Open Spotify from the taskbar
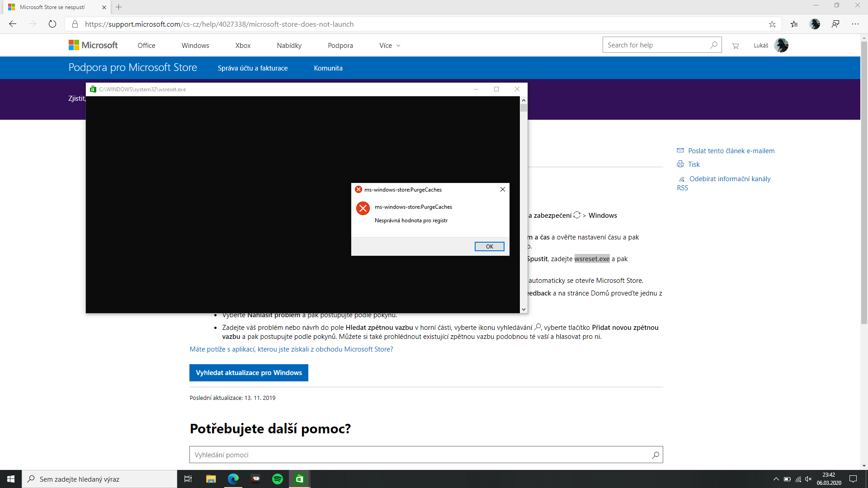 (x=278, y=479)
